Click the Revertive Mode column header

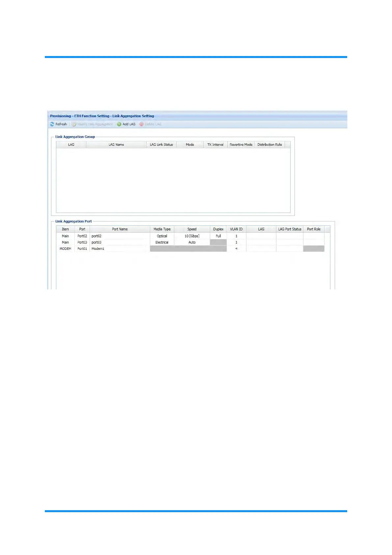(241, 145)
